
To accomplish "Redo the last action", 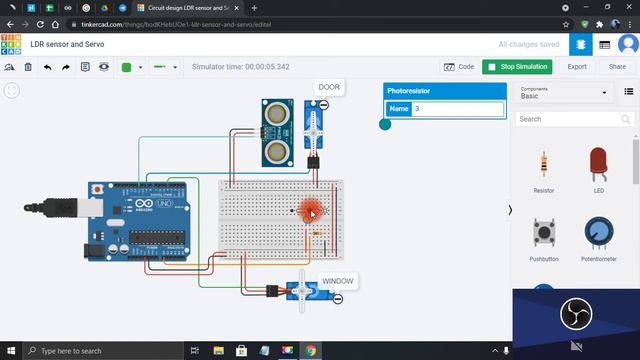I will point(66,67).
